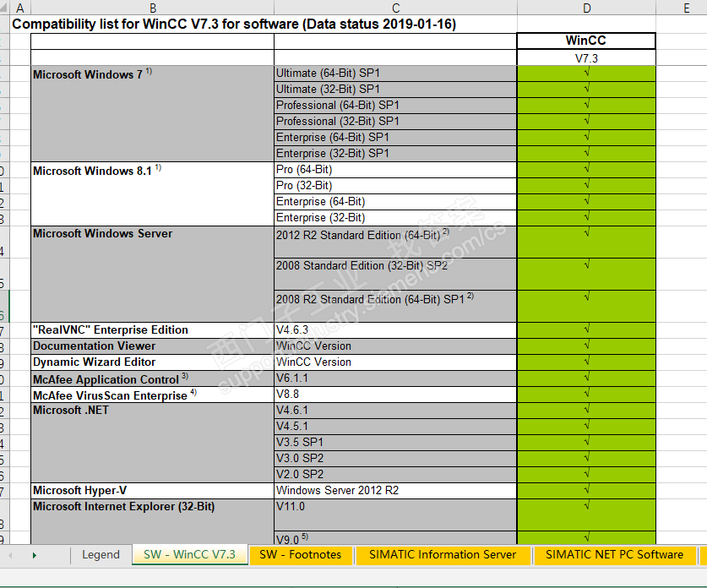Select the Ultimate (32-Bit) SP1 cell
Viewport: 707px width, 588px height.
coord(395,90)
